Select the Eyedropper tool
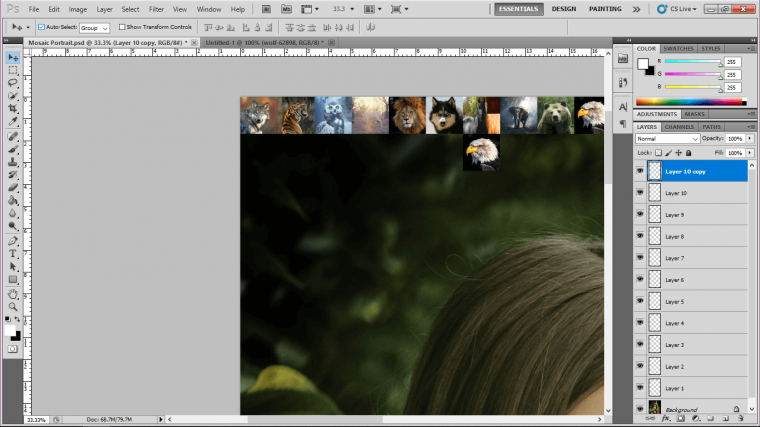 (x=13, y=121)
